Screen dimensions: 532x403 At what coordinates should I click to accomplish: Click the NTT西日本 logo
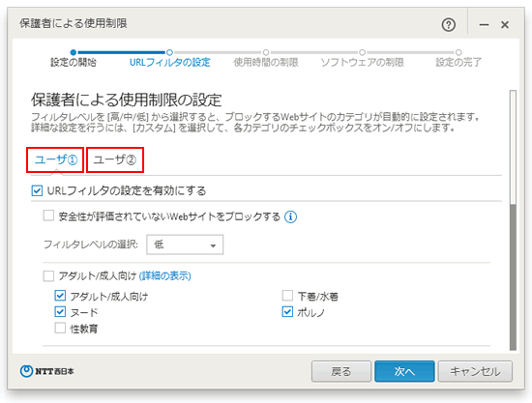(46, 371)
